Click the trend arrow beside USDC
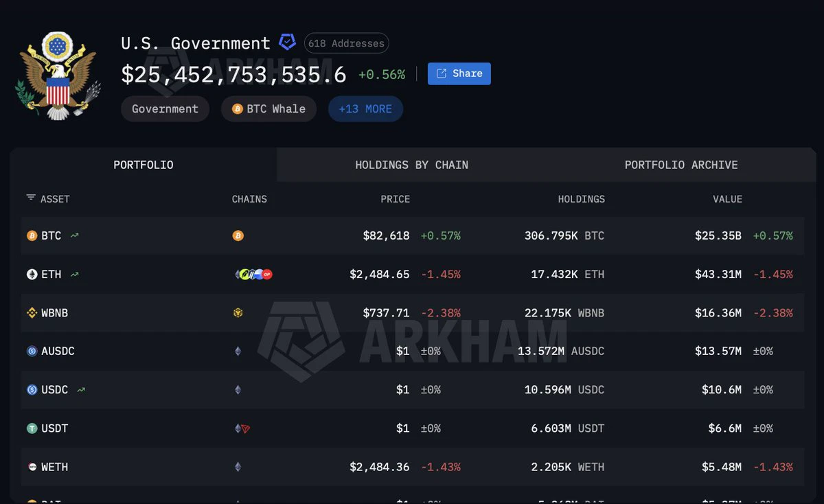Screen dimensions: 824x504 point(82,389)
